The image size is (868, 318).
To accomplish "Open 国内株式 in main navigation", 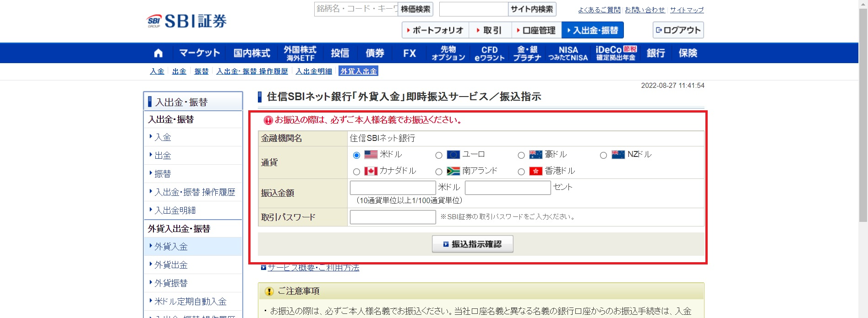I will pos(252,53).
